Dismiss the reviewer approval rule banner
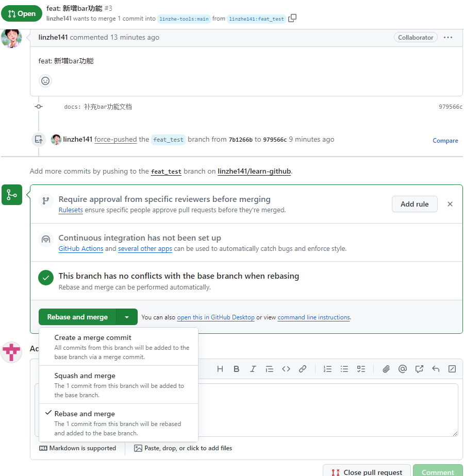The image size is (464, 476). 450,204
